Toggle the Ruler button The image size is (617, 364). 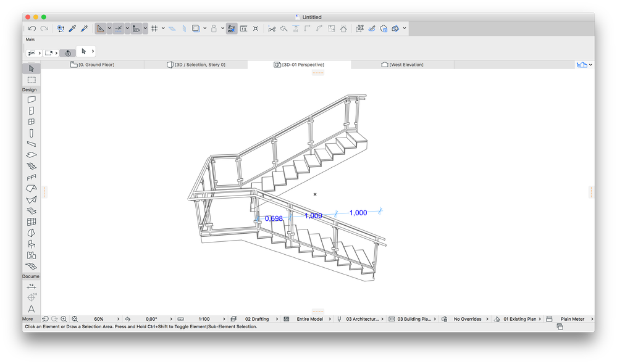pyautogui.click(x=136, y=28)
